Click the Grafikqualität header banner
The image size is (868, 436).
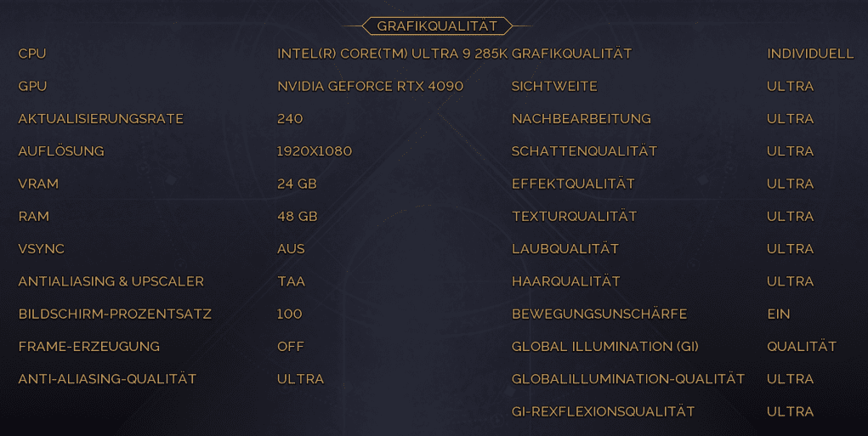pyautogui.click(x=437, y=26)
